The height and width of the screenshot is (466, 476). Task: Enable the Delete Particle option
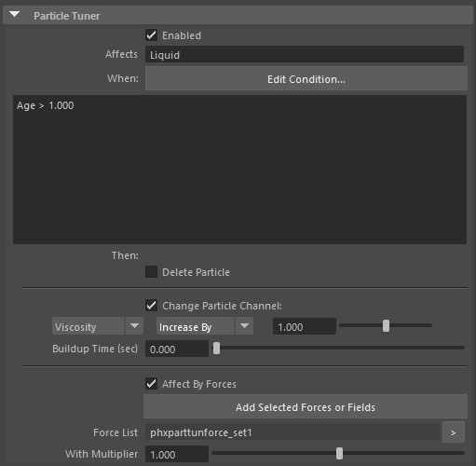[151, 272]
